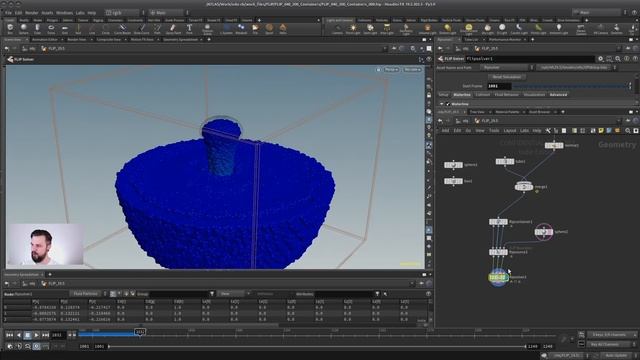The width and height of the screenshot is (640, 360).
Task: Click the play forward button
Action: tap(36, 335)
